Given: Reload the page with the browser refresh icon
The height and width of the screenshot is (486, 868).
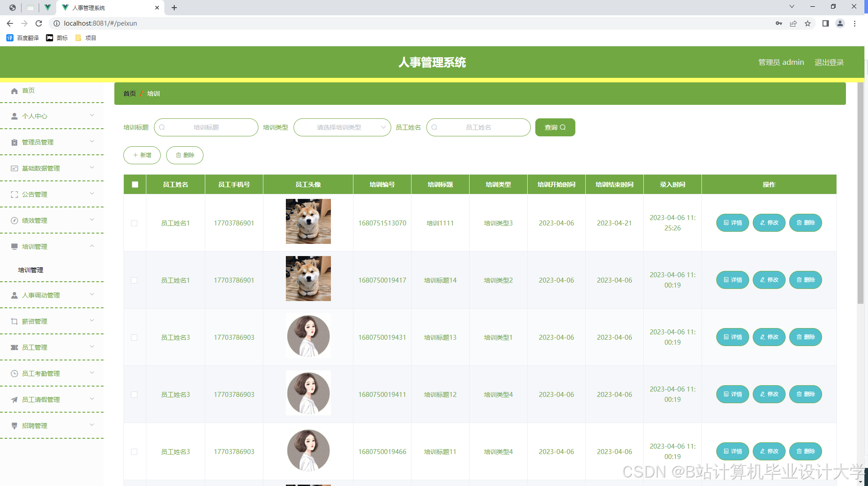Looking at the screenshot, I should point(39,23).
